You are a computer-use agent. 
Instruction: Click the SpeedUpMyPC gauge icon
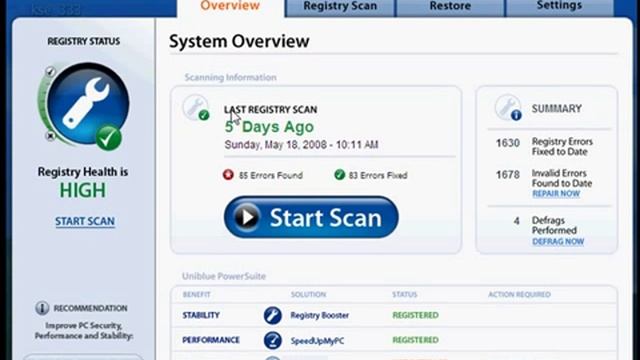[x=273, y=340]
